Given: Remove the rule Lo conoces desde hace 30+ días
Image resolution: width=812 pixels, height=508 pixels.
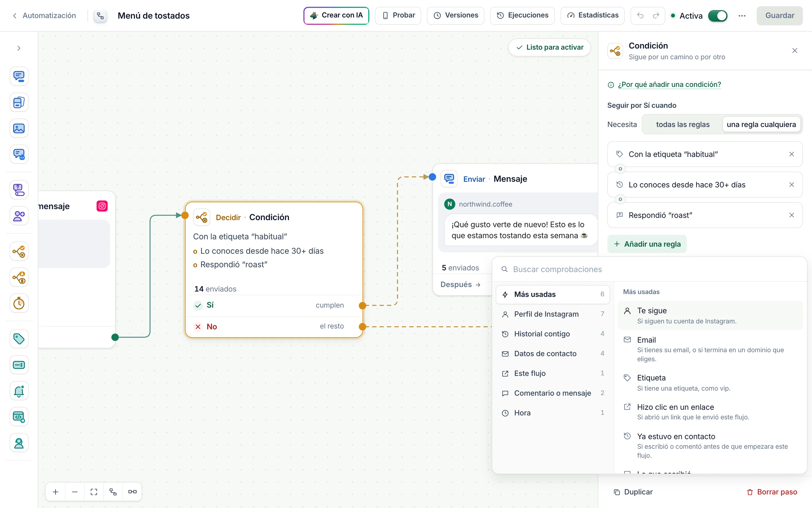Looking at the screenshot, I should tap(791, 185).
